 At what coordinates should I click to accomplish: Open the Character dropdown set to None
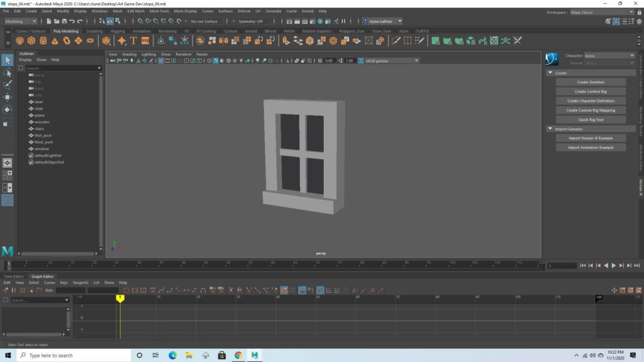(609, 56)
